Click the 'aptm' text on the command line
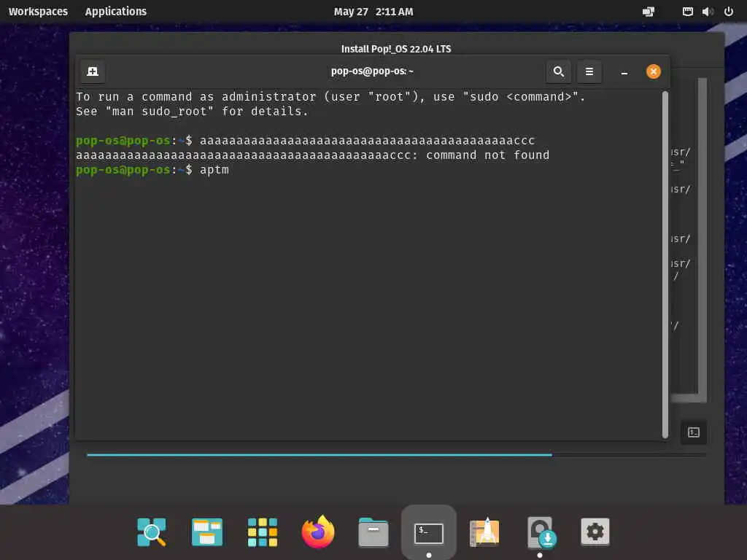This screenshot has height=560, width=747. click(214, 169)
